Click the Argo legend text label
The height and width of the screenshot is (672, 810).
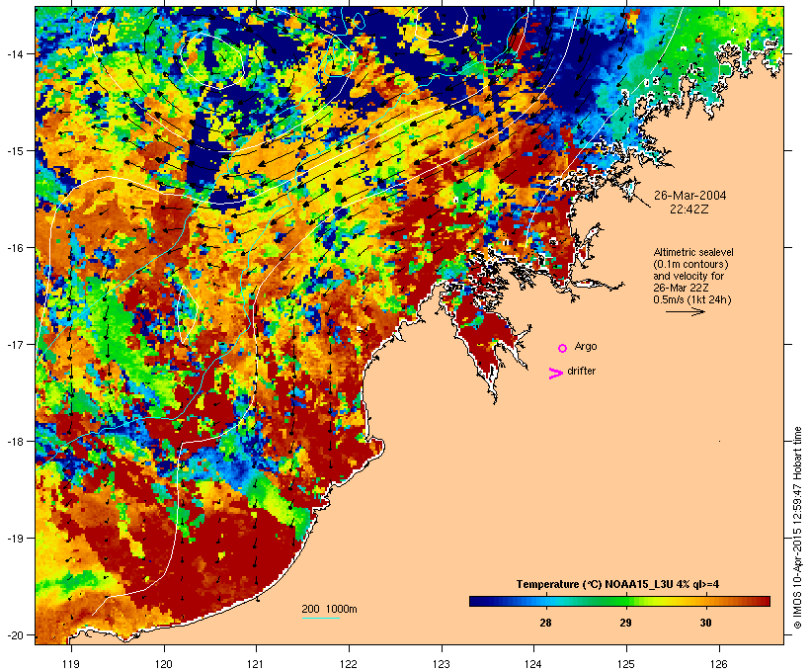(586, 346)
